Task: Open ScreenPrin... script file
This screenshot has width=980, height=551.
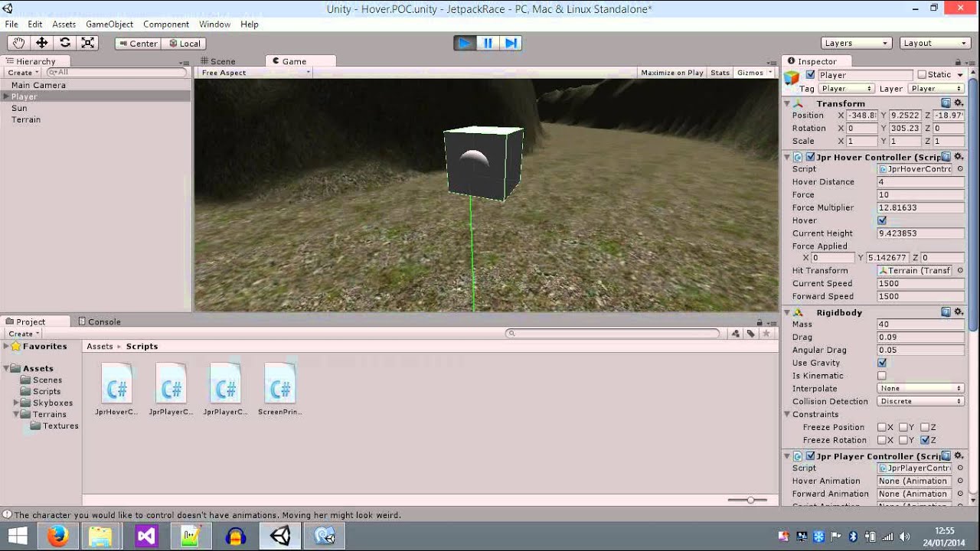Action: click(x=279, y=389)
